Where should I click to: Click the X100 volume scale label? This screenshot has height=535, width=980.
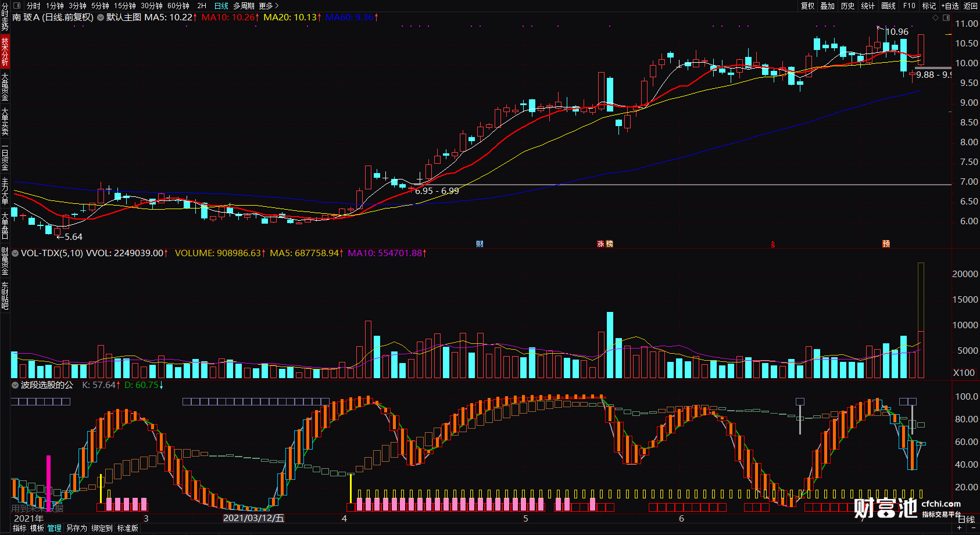(964, 373)
